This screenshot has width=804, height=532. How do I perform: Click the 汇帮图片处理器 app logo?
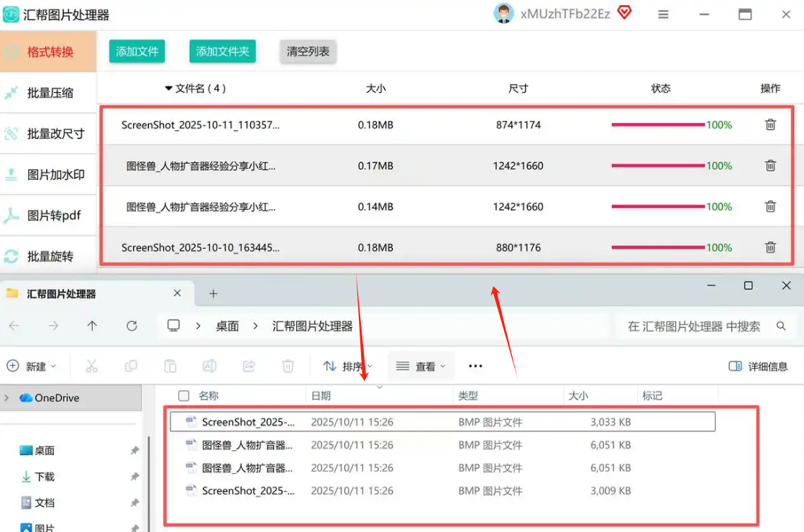(11, 14)
